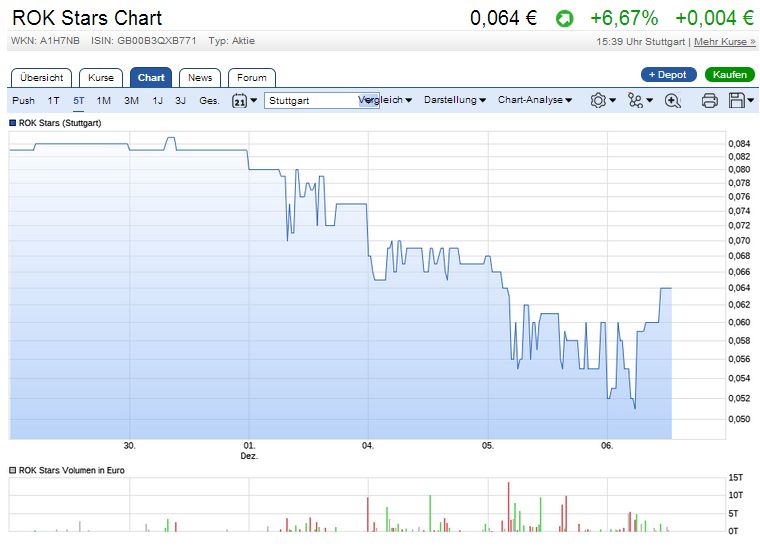Click the WKN: A1H7NB text
This screenshot has width=760, height=547.
click(x=45, y=41)
